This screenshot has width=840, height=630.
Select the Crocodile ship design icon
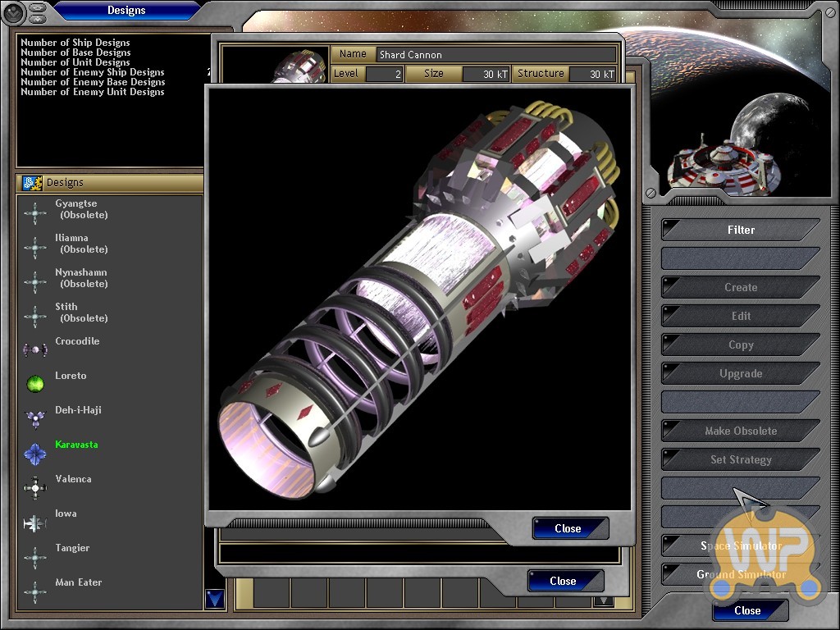pyautogui.click(x=34, y=349)
